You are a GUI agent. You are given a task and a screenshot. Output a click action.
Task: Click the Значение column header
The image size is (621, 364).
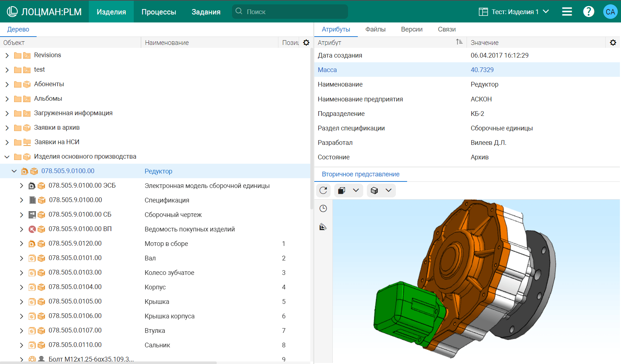(536, 42)
